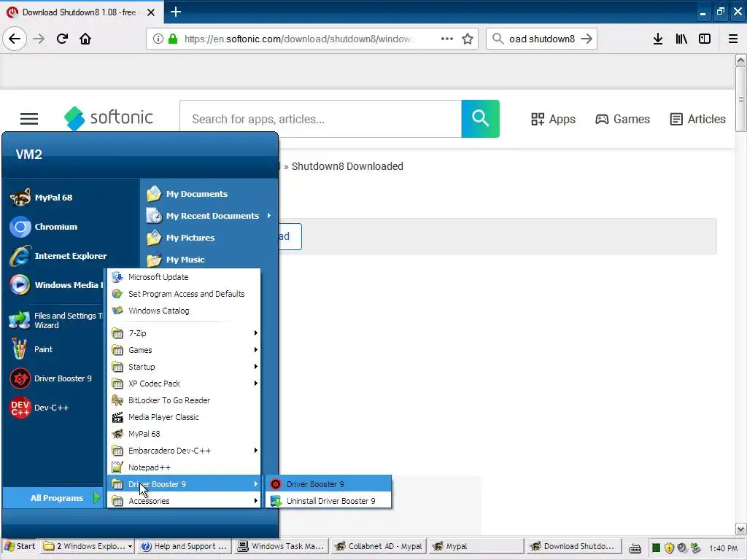The image size is (747, 560).
Task: Expand Embarcadero Dev-C++ folder
Action: [x=184, y=451]
